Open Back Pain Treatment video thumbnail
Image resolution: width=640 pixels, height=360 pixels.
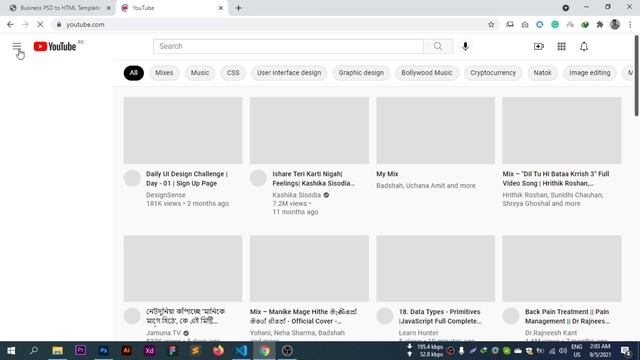click(x=562, y=268)
